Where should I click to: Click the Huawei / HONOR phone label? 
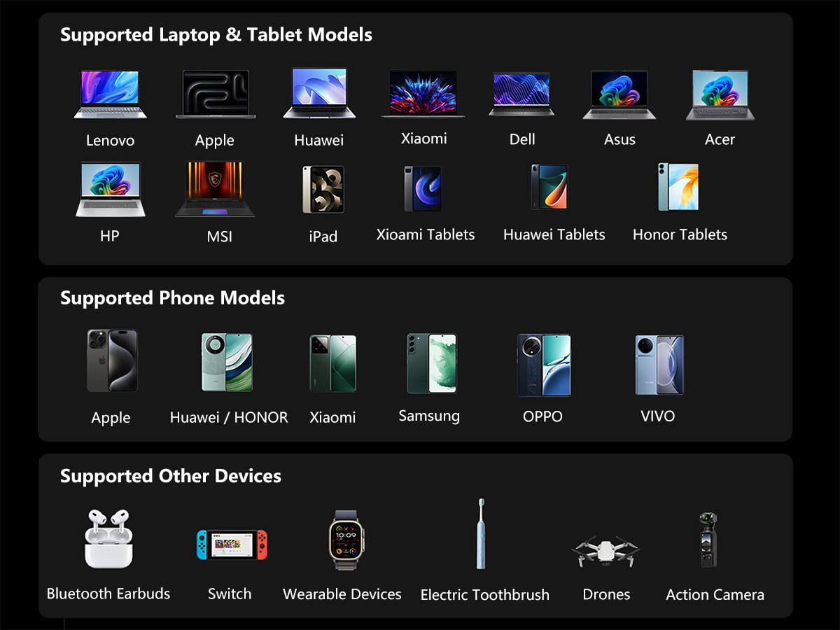point(229,418)
